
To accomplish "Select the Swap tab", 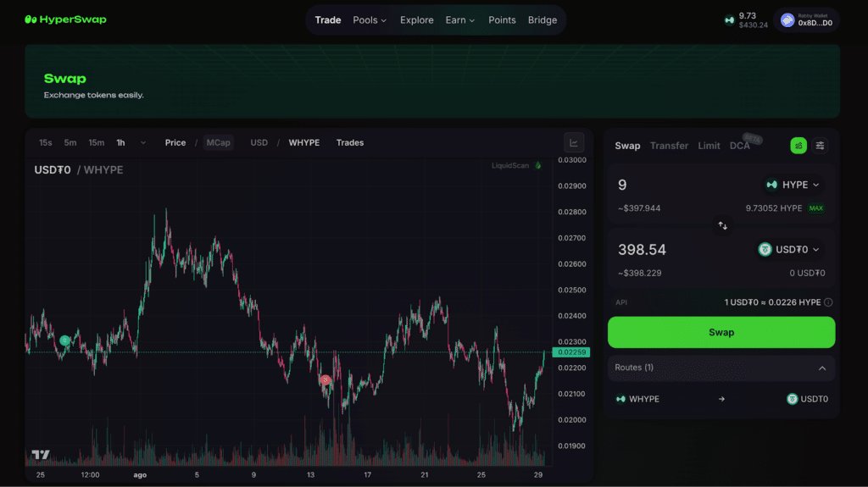I will 627,146.
